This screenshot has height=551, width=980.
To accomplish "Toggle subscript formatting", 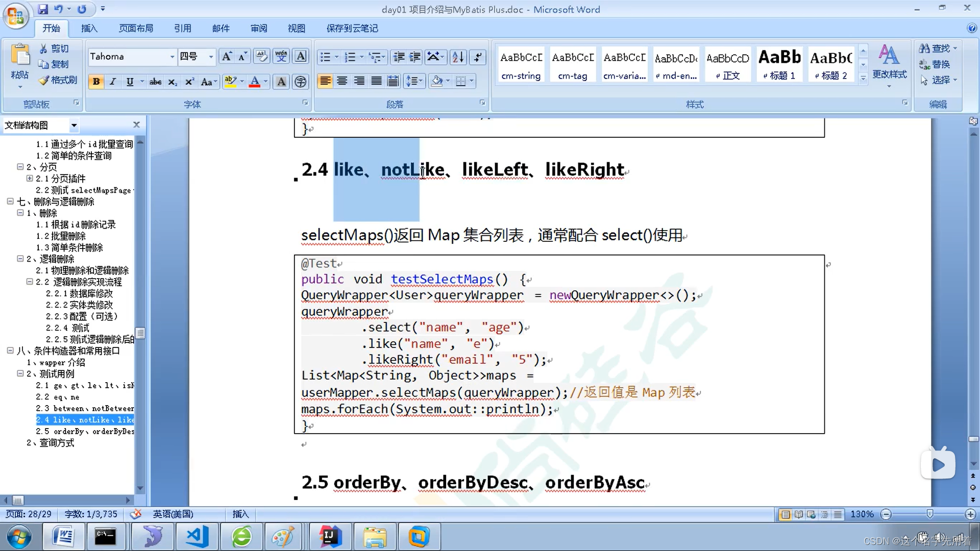I will [x=173, y=82].
